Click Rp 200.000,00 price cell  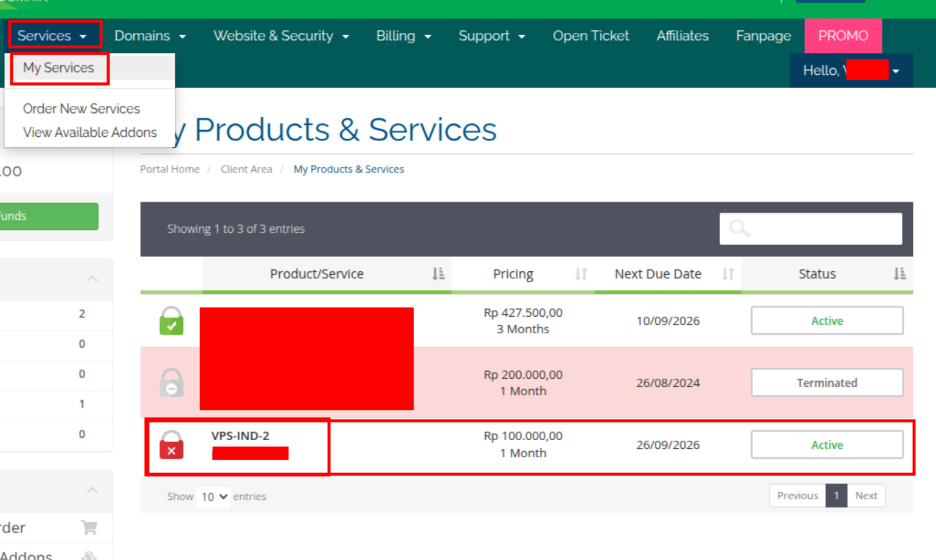(523, 375)
